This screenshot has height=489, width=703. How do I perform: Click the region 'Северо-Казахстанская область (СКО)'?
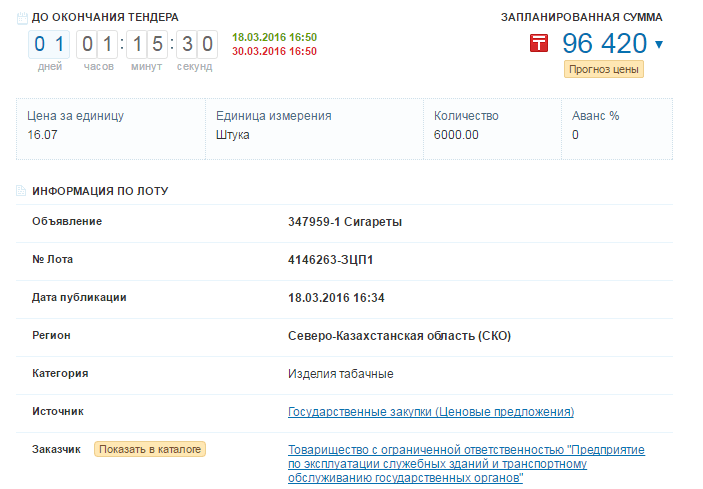[x=399, y=335]
